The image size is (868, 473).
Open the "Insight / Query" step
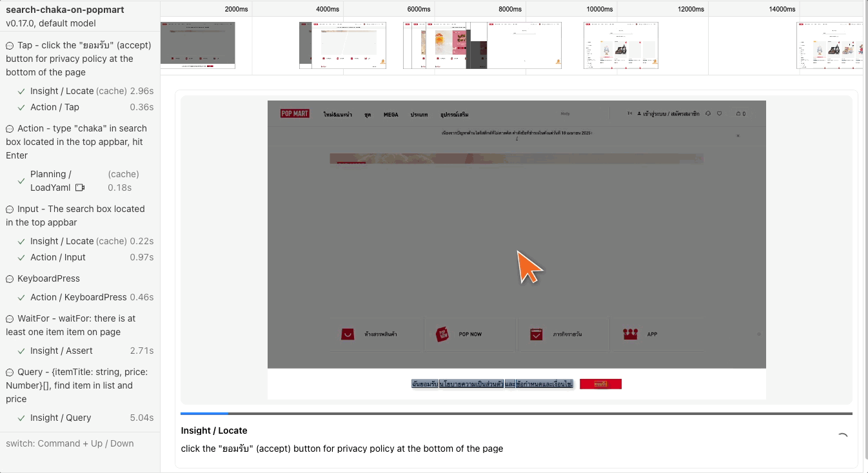click(84, 418)
